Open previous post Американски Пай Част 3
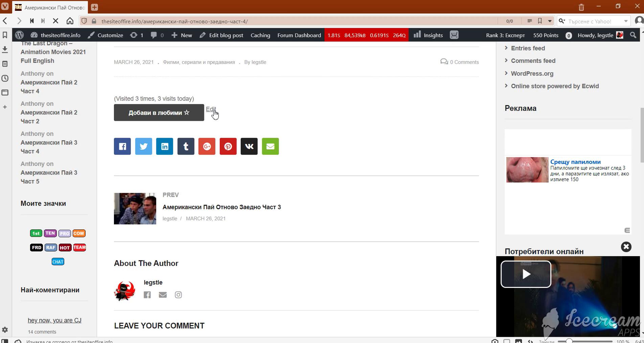 pyautogui.click(x=222, y=207)
